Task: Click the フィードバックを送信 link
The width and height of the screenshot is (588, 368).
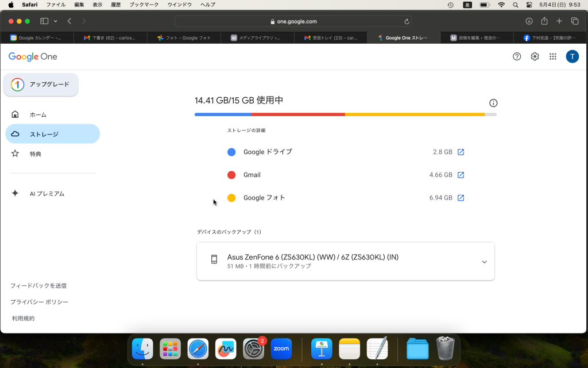Action: pos(38,286)
